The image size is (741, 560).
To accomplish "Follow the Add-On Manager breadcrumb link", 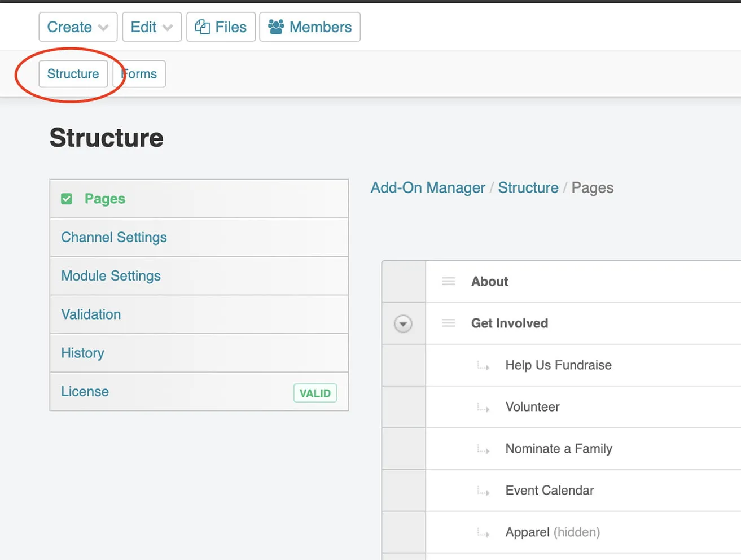I will pos(428,188).
